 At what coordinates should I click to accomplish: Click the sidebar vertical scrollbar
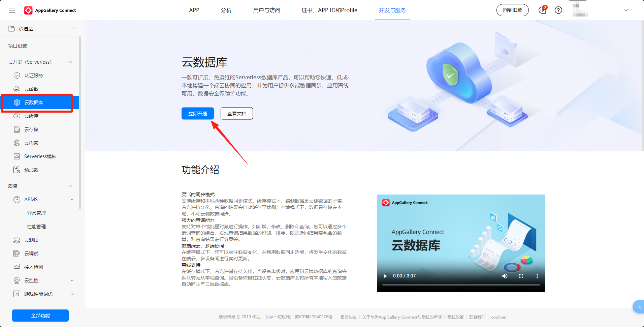[x=80, y=123]
